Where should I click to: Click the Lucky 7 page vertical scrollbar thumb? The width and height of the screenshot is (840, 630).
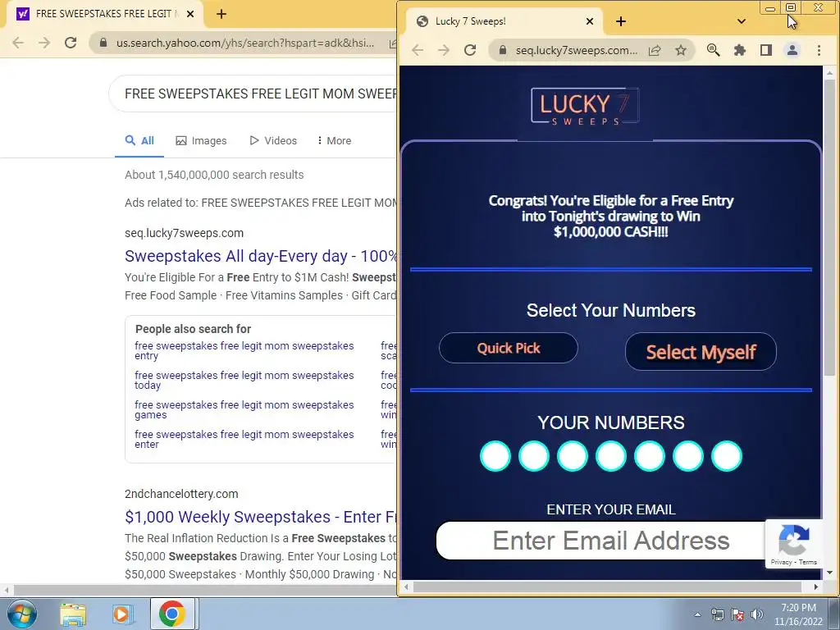[x=830, y=228]
